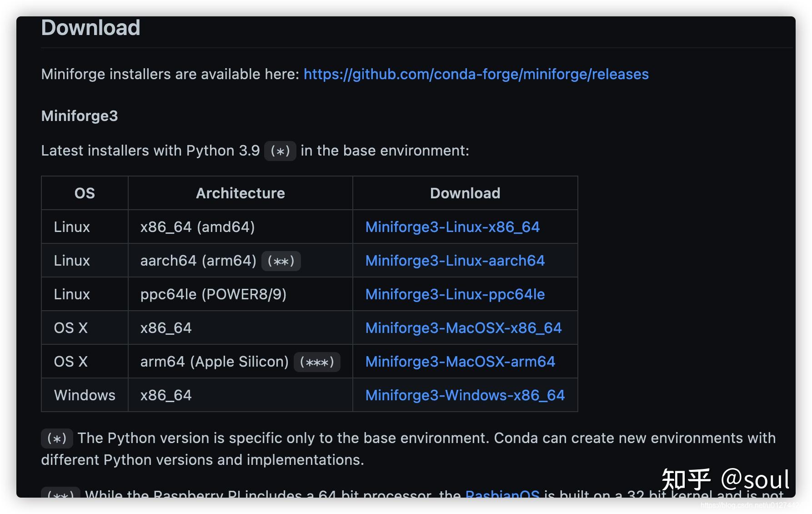Image resolution: width=812 pixels, height=514 pixels.
Task: Open the Miniforge GitHub releases link
Action: 476,74
